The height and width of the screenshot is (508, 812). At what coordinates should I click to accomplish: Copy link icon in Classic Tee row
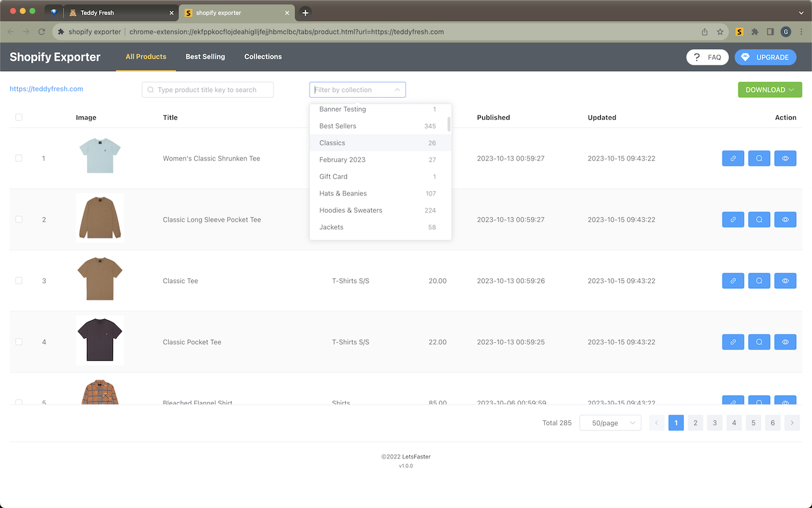coord(733,281)
